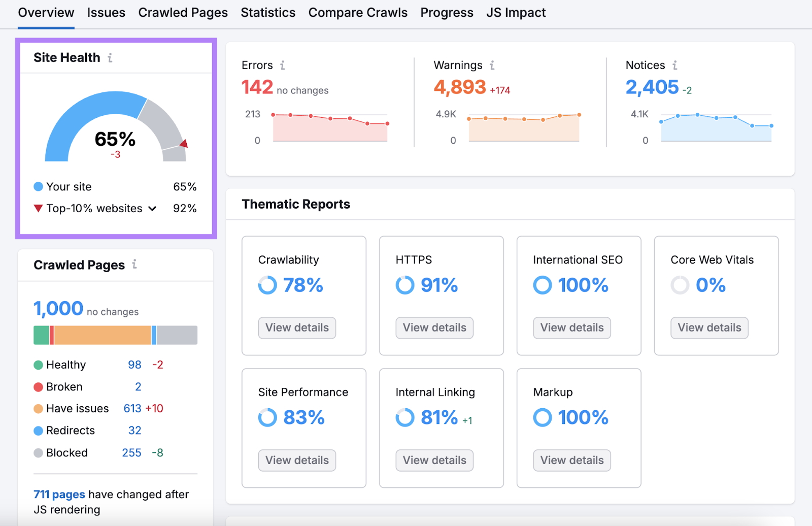812x526 pixels.
Task: Open the Warnings info tooltip
Action: pyautogui.click(x=491, y=65)
